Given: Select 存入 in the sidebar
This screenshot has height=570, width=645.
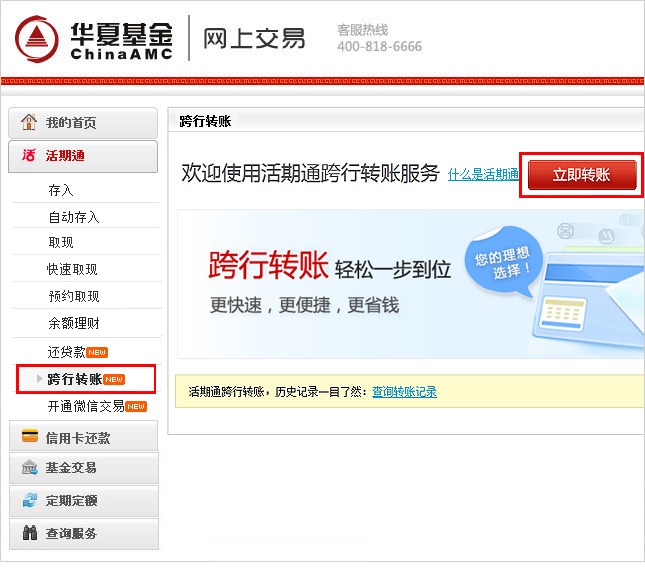Looking at the screenshot, I should [x=61, y=190].
